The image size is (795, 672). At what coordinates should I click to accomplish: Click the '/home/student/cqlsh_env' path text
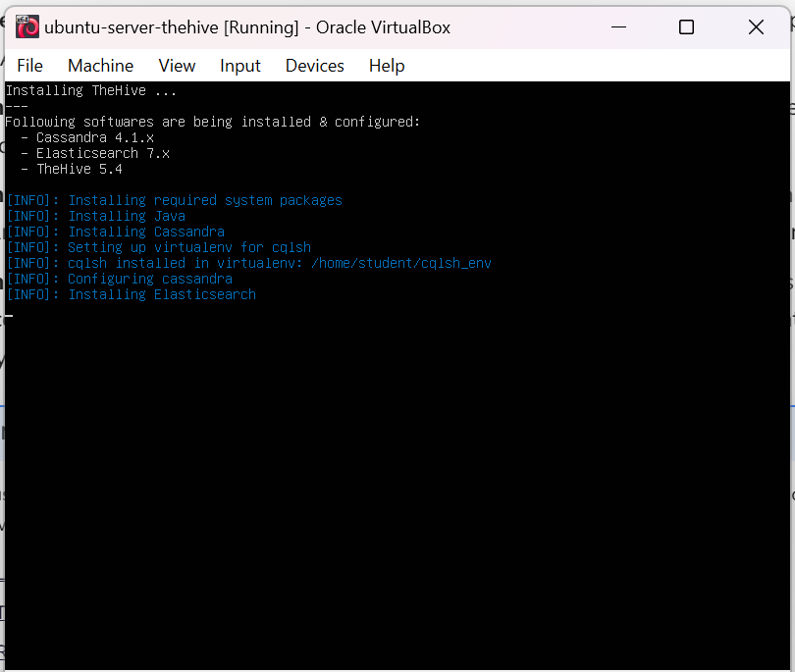tap(401, 263)
